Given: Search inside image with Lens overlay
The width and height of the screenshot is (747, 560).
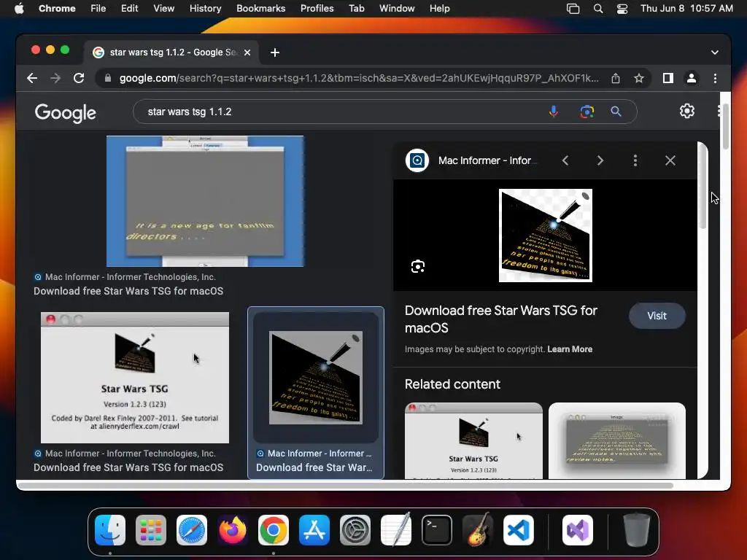Looking at the screenshot, I should [x=418, y=266].
